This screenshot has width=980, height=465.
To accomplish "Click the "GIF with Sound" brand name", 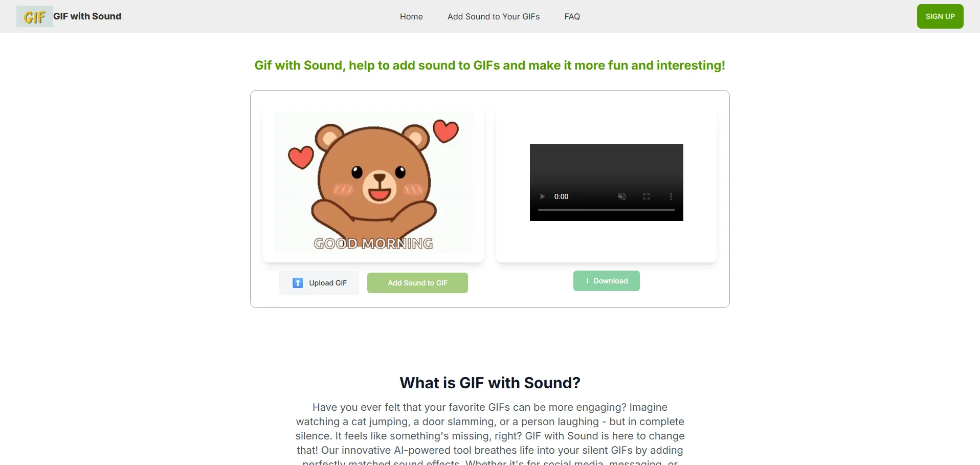I will (87, 16).
